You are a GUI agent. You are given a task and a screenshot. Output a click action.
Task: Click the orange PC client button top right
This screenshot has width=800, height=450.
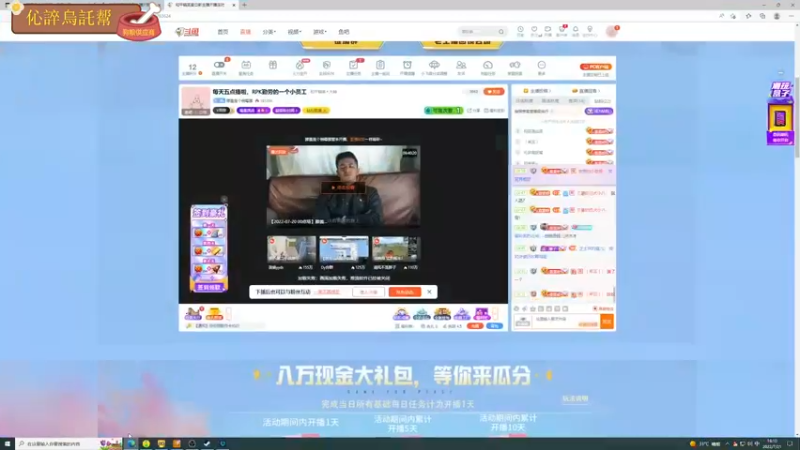coord(595,67)
